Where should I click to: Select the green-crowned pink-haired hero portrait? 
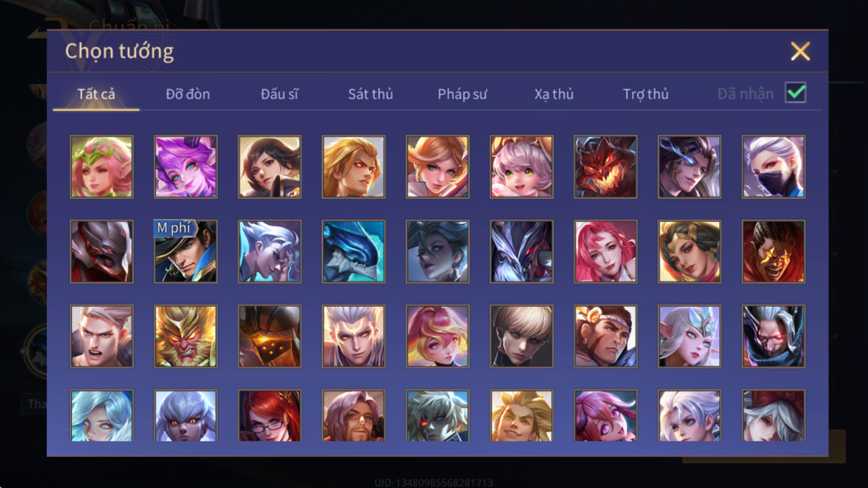(x=102, y=167)
